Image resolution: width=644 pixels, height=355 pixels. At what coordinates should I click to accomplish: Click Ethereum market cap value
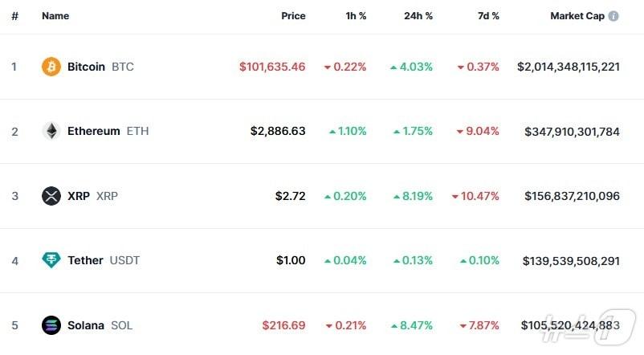click(x=572, y=131)
